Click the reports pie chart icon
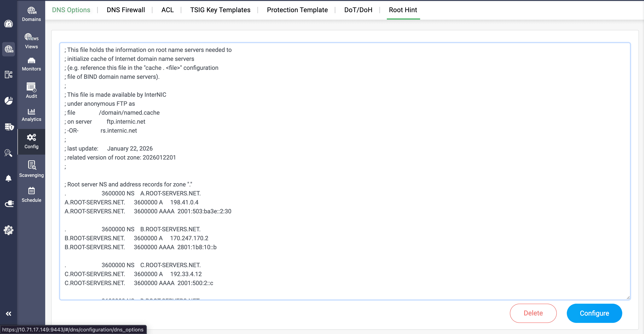Image resolution: width=644 pixels, height=334 pixels. click(9, 100)
